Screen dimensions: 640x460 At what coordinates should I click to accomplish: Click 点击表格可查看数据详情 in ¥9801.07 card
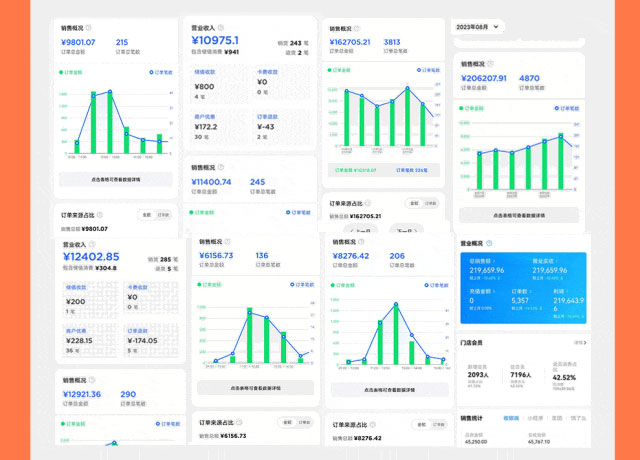(115, 178)
